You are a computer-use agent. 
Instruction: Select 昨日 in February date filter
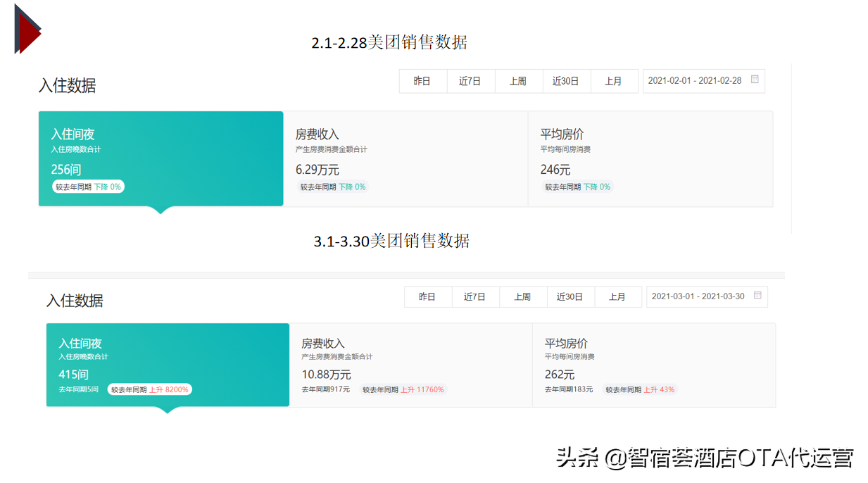pyautogui.click(x=422, y=81)
